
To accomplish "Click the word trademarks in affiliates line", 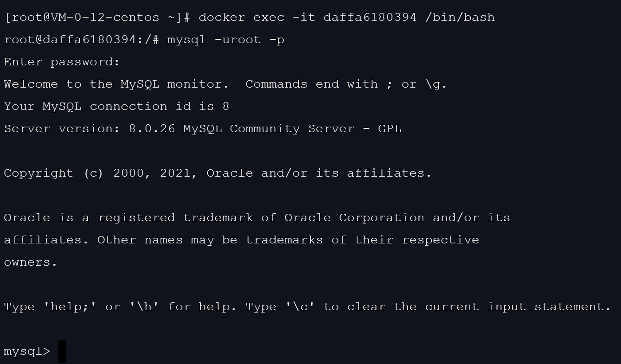I will coord(284,240).
